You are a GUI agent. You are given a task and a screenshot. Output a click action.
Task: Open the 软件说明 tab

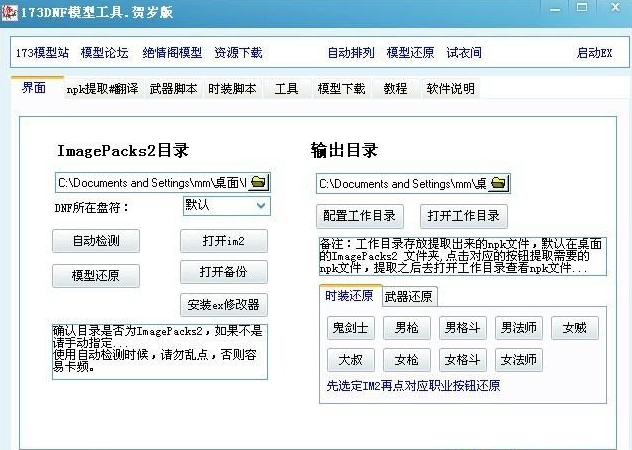tap(450, 89)
